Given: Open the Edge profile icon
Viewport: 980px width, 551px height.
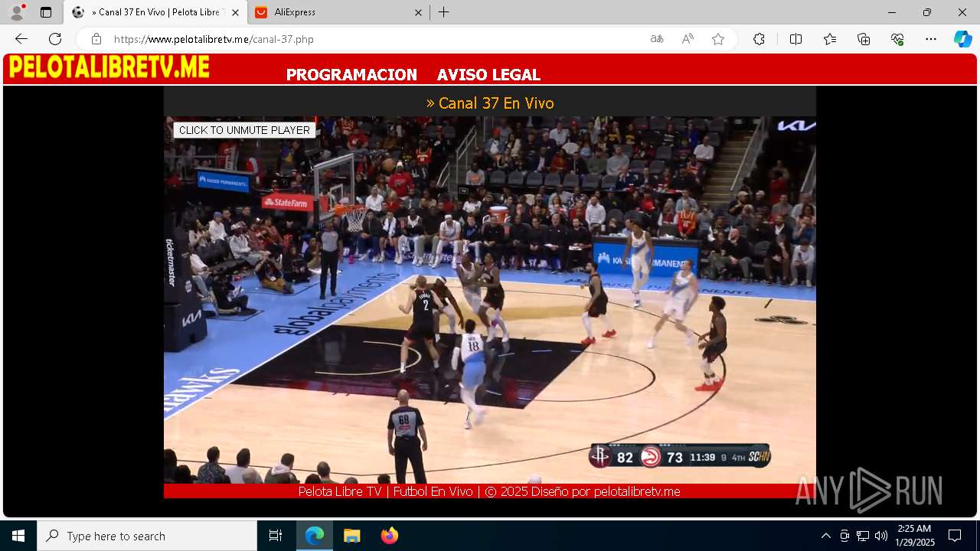Looking at the screenshot, I should tap(17, 12).
